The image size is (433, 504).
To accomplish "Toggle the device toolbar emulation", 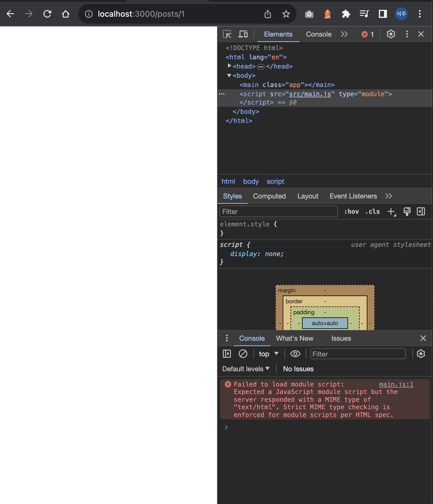I will (243, 34).
